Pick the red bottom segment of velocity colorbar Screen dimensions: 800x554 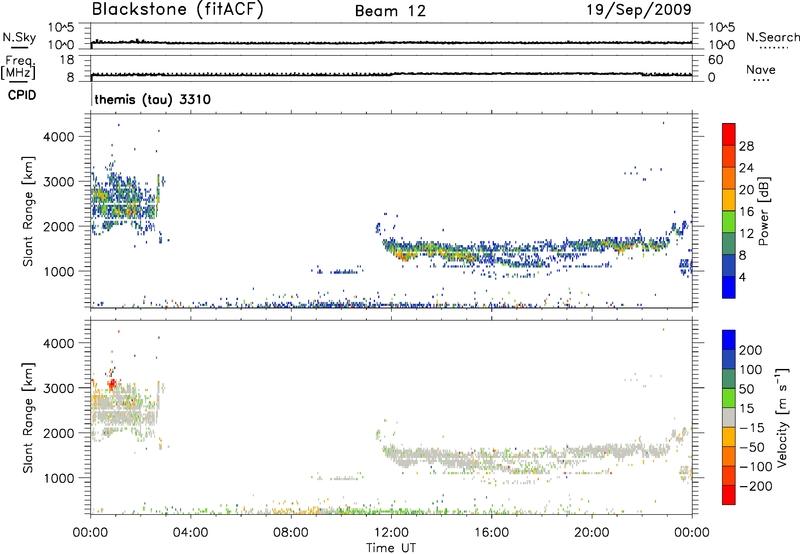[729, 495]
